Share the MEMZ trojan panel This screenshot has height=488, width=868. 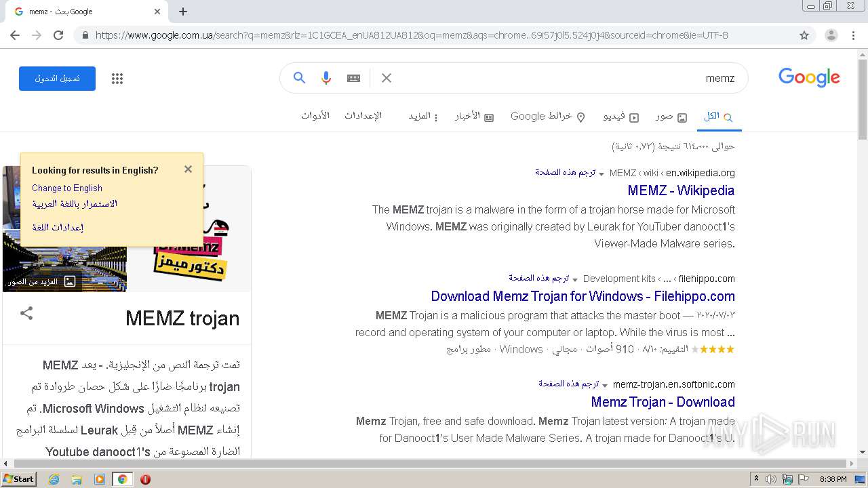(26, 313)
